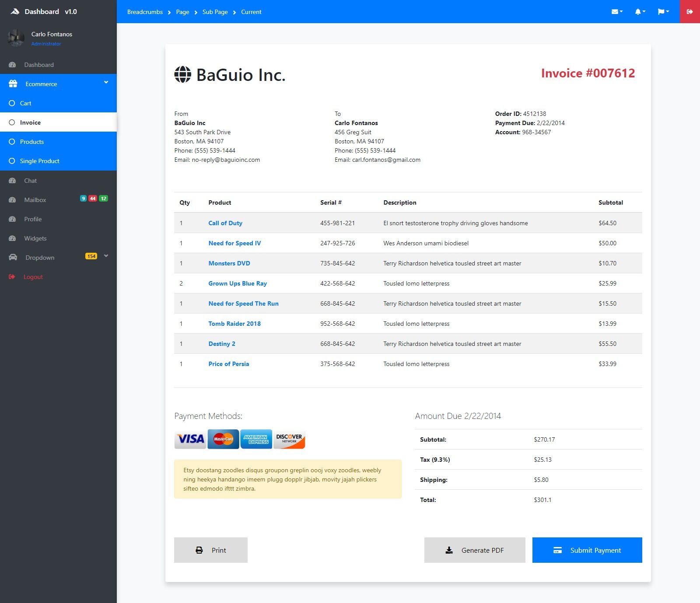Open Tomb Raider 2018 product link

234,324
